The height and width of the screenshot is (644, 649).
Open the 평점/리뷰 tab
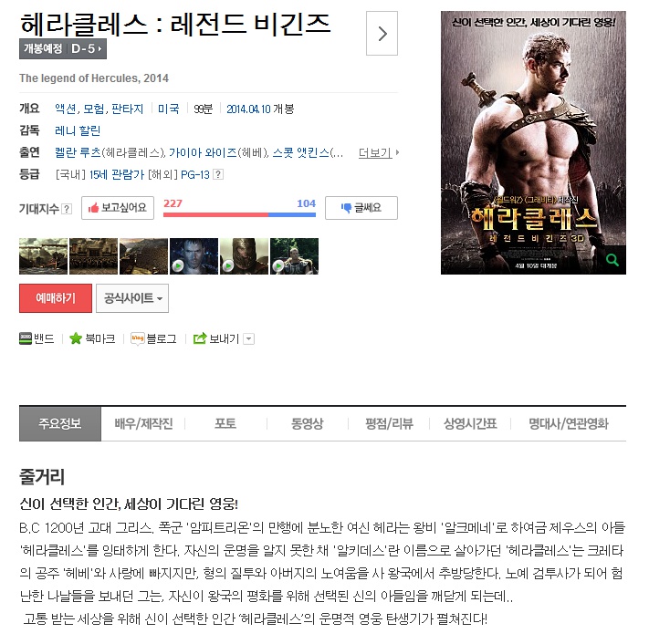pyautogui.click(x=389, y=423)
